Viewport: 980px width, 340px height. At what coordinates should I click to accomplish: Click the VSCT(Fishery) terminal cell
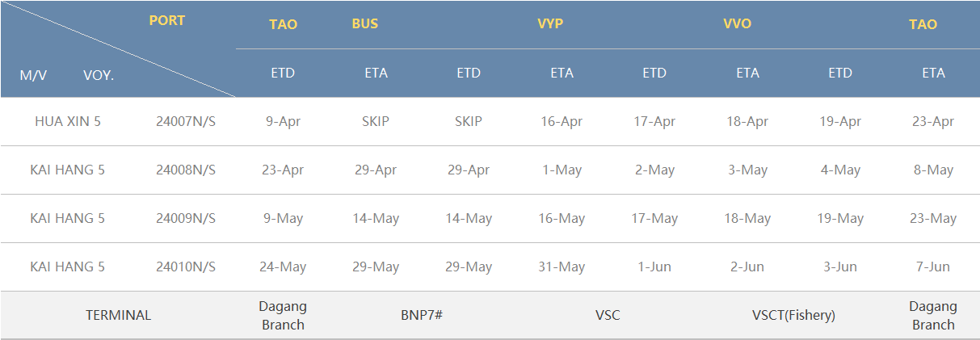click(793, 316)
